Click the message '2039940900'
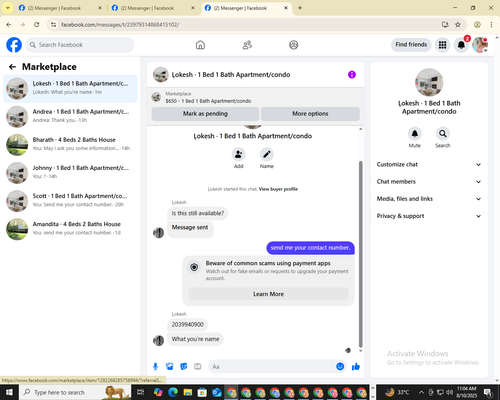Image resolution: width=500 pixels, height=400 pixels. click(x=188, y=324)
